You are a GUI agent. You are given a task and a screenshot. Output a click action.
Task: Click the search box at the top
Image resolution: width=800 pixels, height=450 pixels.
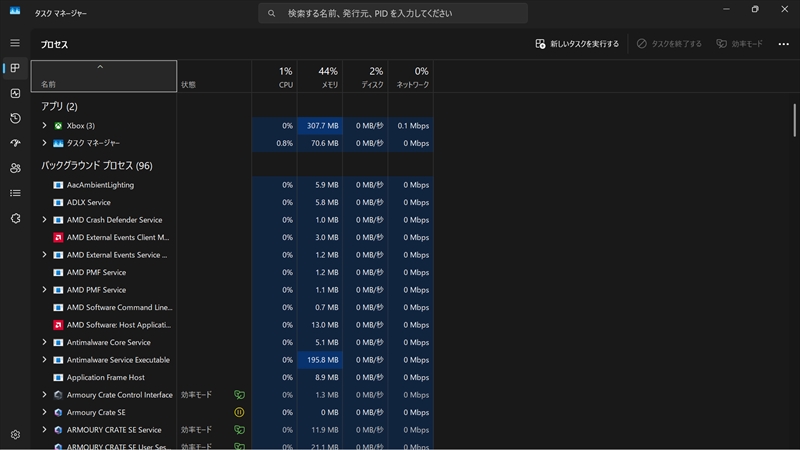pos(393,14)
